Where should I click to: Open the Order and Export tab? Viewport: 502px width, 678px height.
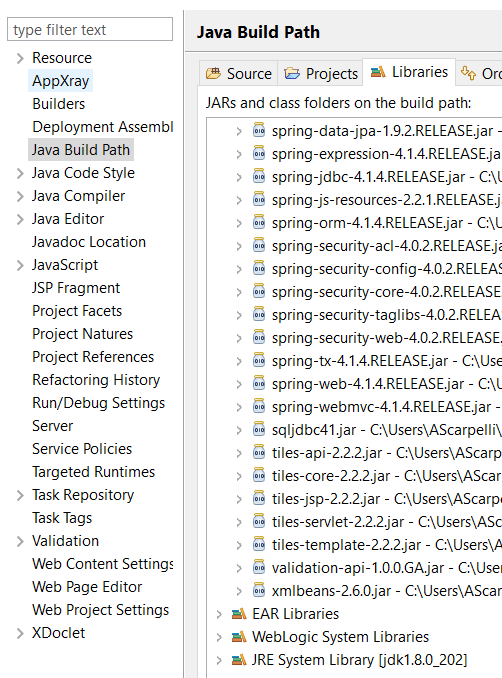coord(480,74)
